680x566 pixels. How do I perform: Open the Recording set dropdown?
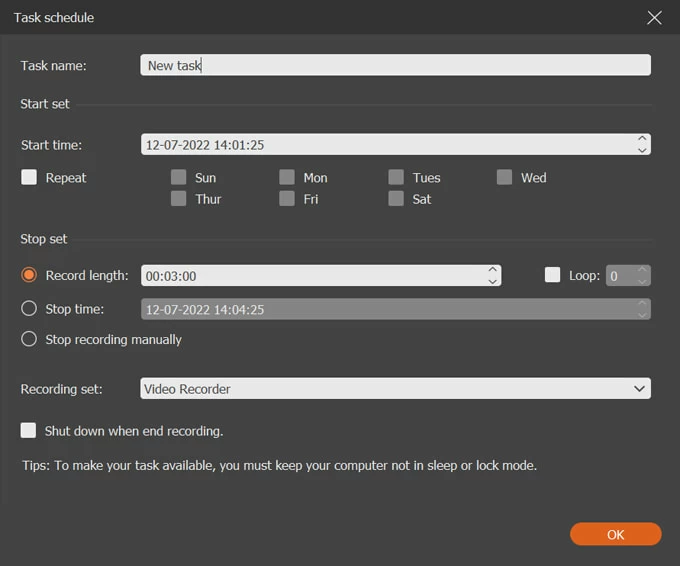(395, 388)
